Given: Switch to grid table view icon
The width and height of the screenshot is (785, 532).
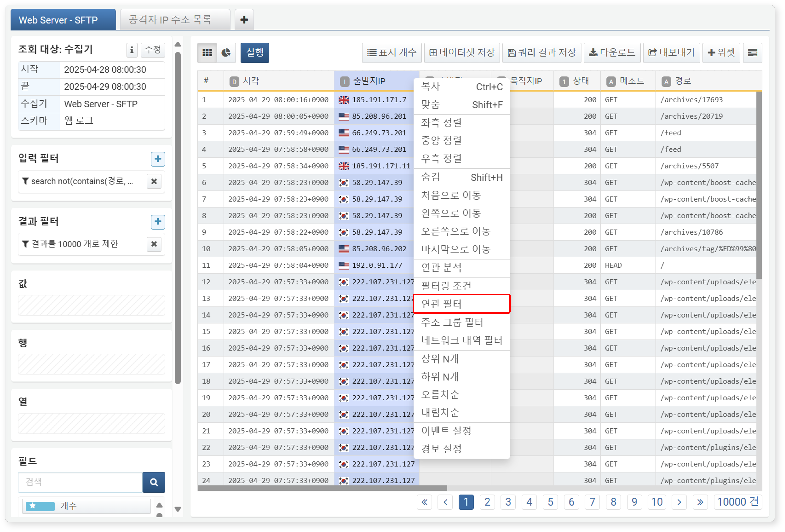Looking at the screenshot, I should [x=207, y=53].
